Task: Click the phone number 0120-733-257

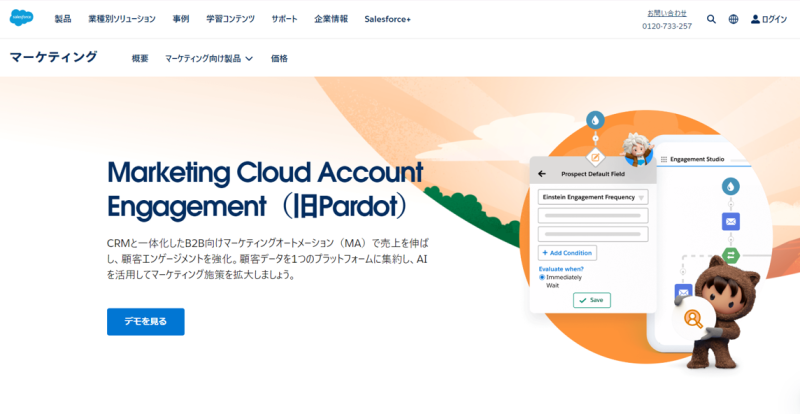Action: tap(667, 26)
